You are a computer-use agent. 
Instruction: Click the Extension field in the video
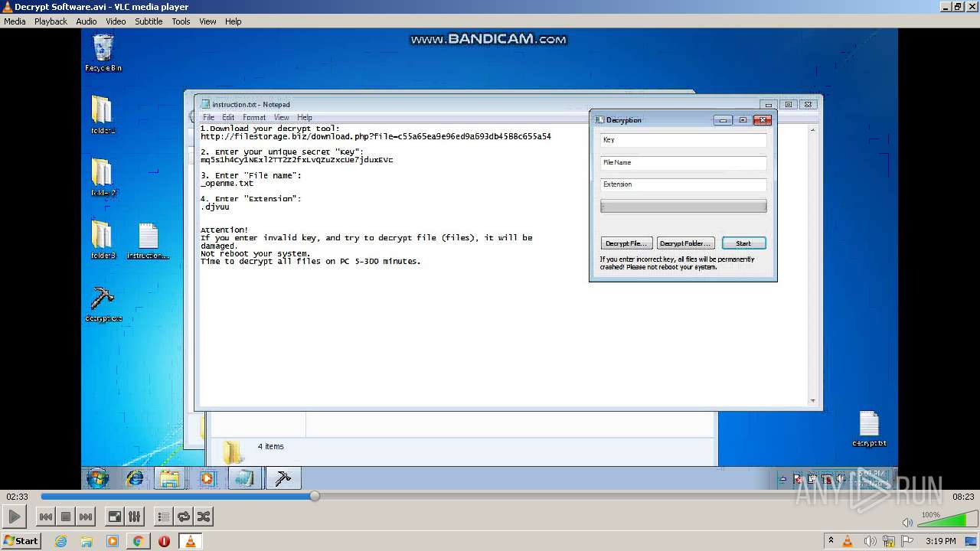click(x=683, y=184)
